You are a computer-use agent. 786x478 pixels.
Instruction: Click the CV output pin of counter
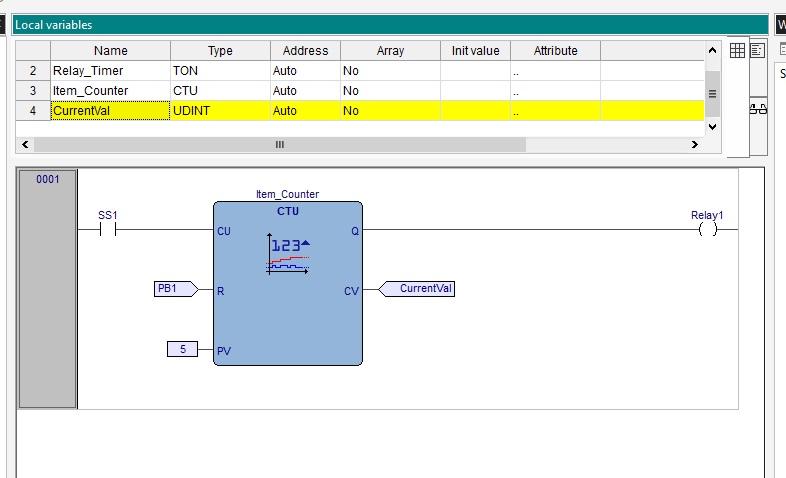[351, 291]
